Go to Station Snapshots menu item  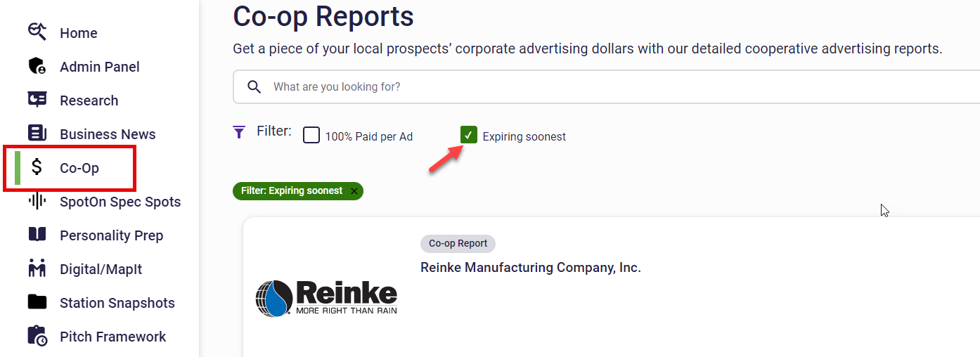click(x=117, y=303)
